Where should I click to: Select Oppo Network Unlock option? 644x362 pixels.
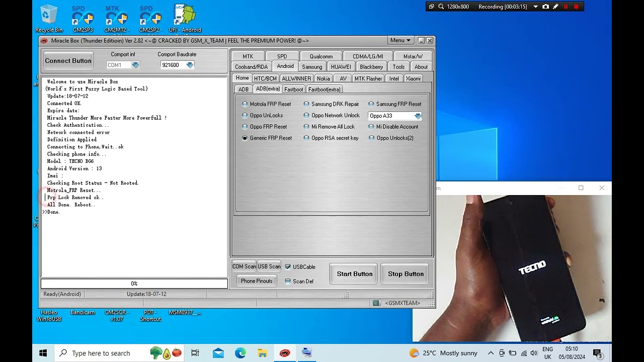click(x=332, y=116)
